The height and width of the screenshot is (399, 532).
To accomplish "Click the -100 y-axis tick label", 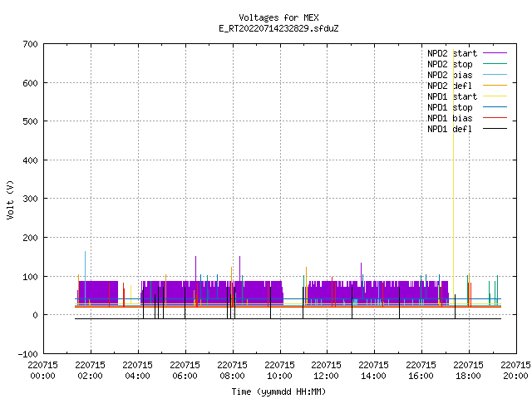I will [27, 354].
